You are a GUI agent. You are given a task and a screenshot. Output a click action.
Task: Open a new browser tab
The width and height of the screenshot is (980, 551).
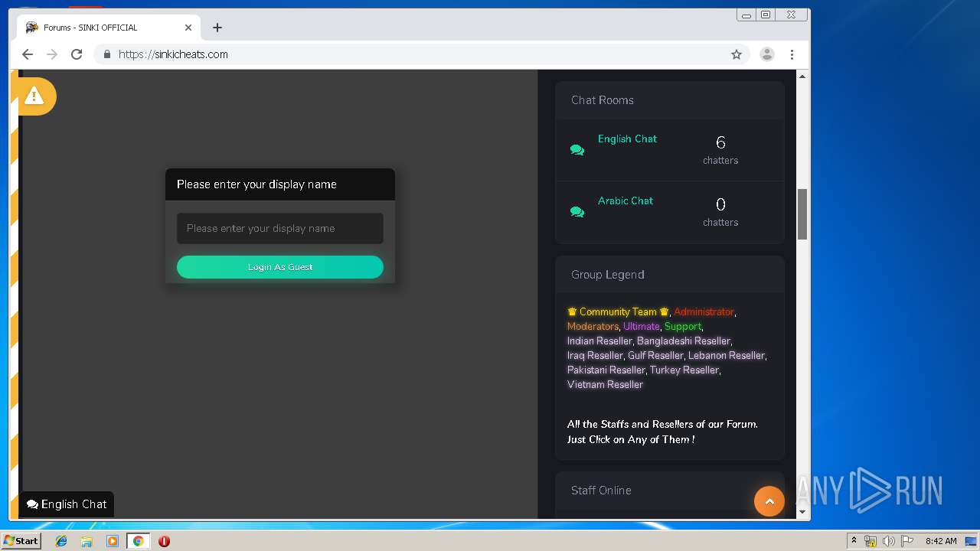[217, 28]
